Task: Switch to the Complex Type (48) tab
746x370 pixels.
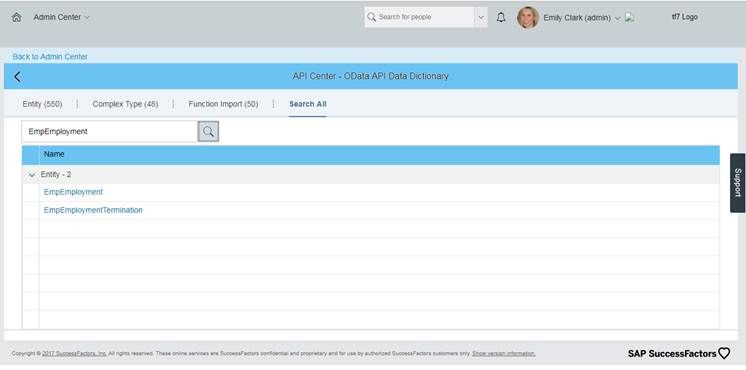Action: (125, 104)
